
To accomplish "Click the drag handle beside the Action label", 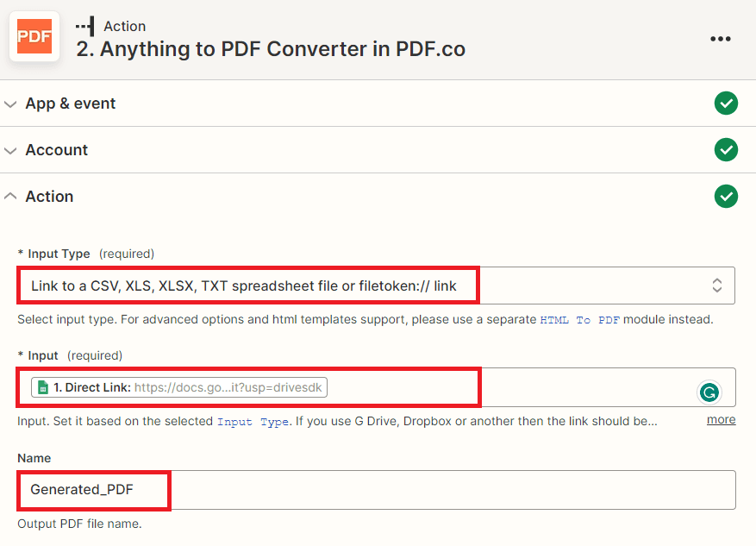I will (x=84, y=25).
